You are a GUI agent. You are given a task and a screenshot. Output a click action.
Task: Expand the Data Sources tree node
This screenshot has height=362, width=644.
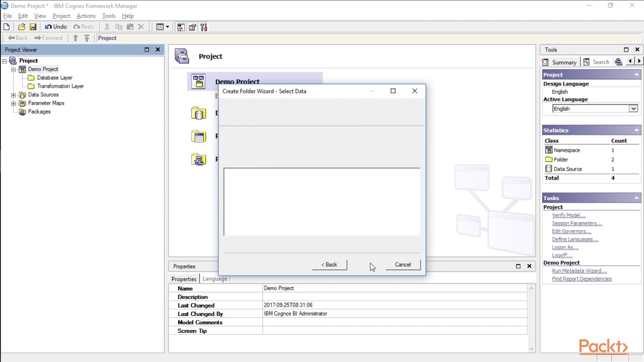pos(14,95)
